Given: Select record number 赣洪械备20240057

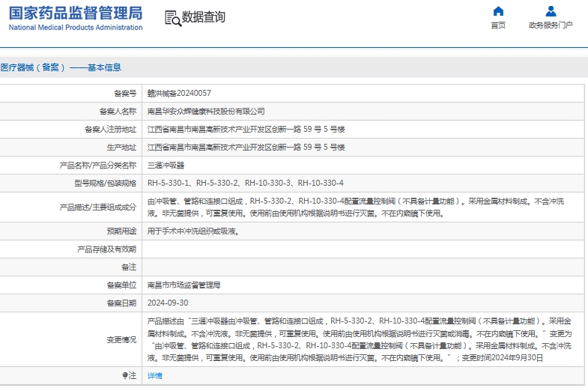Looking at the screenshot, I should coord(179,93).
